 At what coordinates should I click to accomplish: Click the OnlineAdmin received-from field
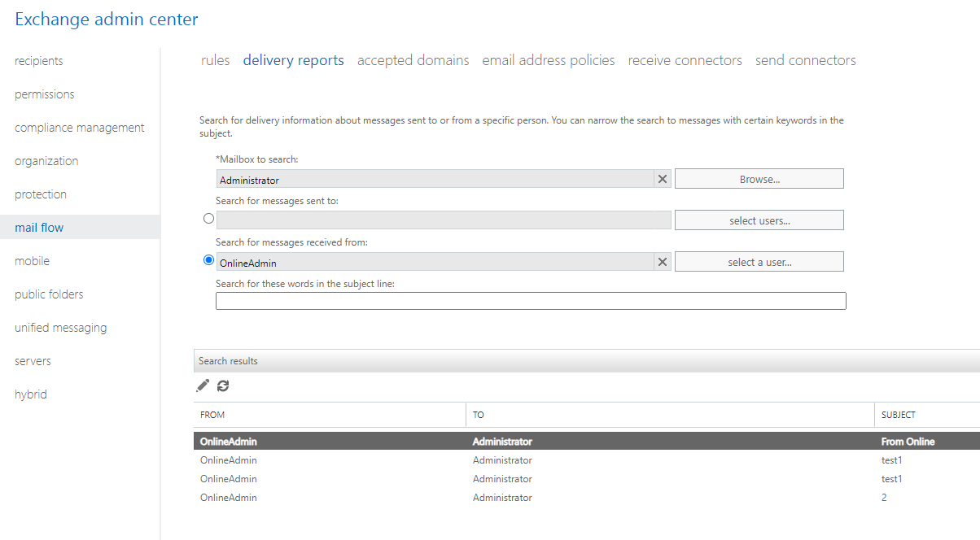click(x=435, y=262)
